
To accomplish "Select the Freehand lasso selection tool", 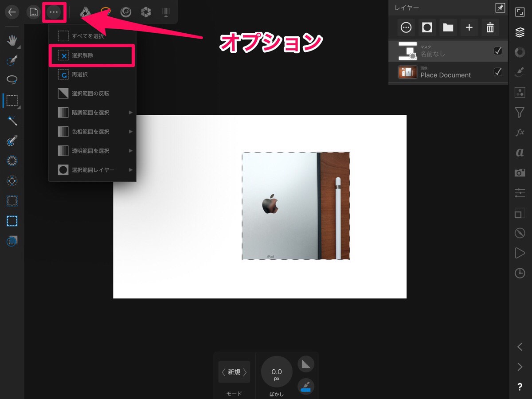I will pyautogui.click(x=12, y=80).
